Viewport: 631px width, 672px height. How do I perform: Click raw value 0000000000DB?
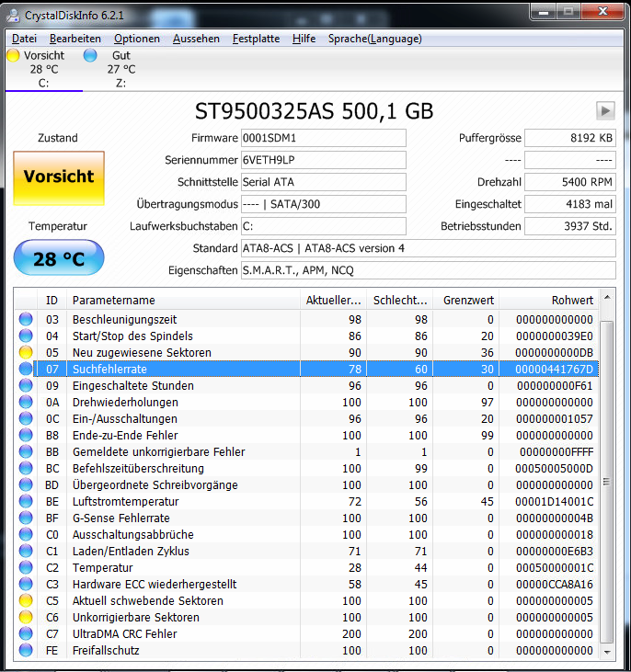coord(555,352)
